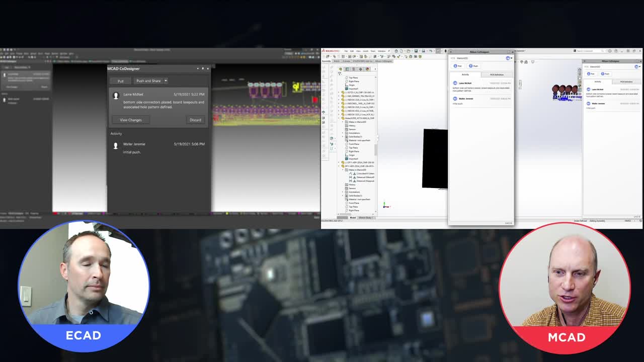The width and height of the screenshot is (644, 362).
Task: Open PCB Definition tab in docked right pane
Action: click(626, 81)
